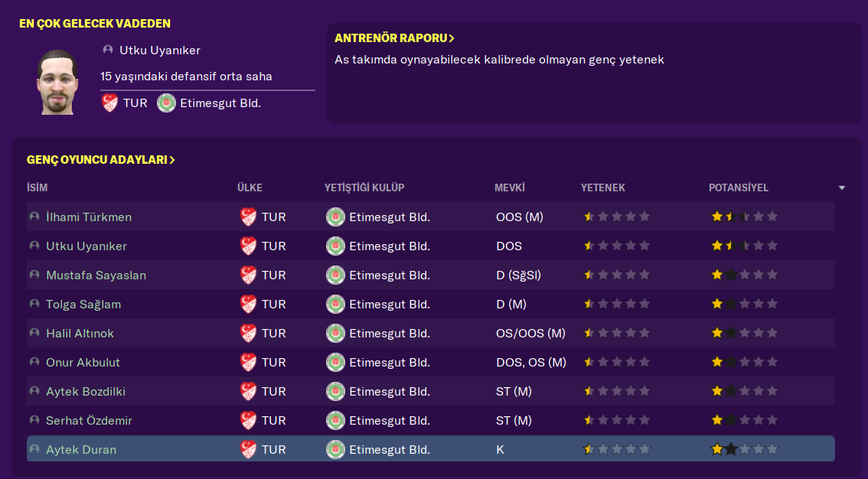
Task: Open the Antrenör Raporu section
Action: [394, 38]
